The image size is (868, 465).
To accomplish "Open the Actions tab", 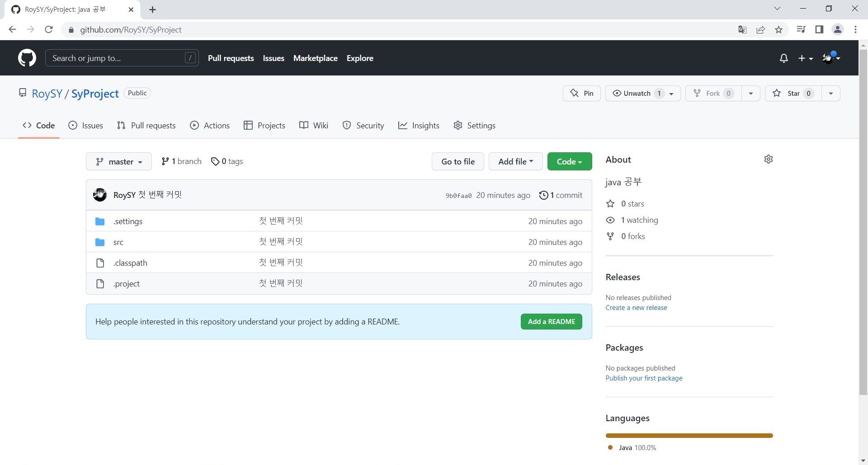I will 210,126.
